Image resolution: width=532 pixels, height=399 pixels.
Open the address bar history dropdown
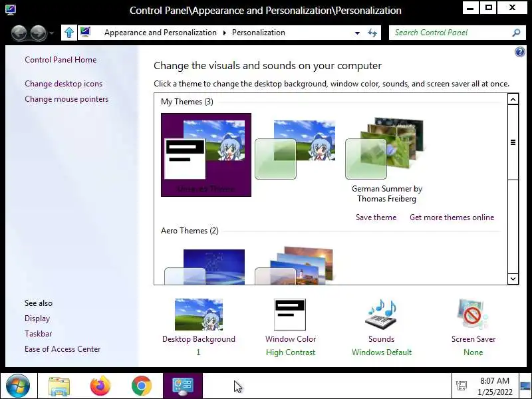click(357, 33)
